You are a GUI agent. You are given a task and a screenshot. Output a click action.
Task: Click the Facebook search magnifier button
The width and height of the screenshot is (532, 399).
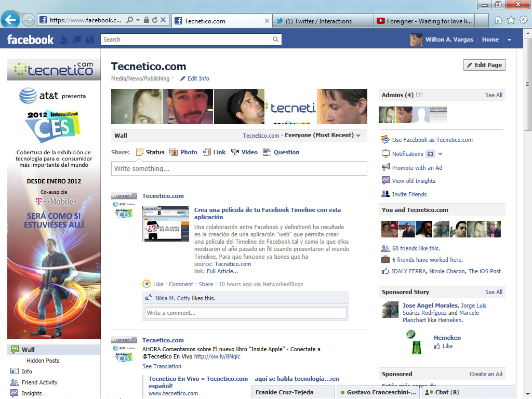point(275,39)
